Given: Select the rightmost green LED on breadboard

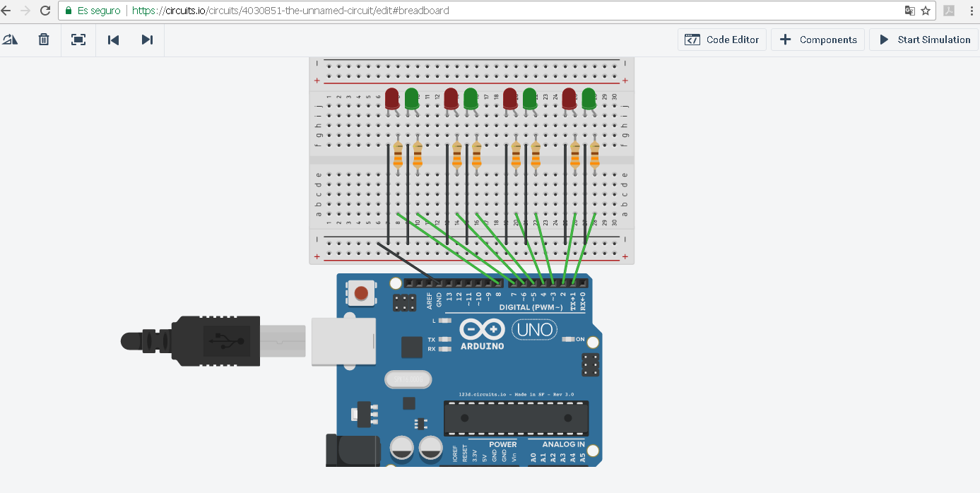Looking at the screenshot, I should [x=589, y=98].
